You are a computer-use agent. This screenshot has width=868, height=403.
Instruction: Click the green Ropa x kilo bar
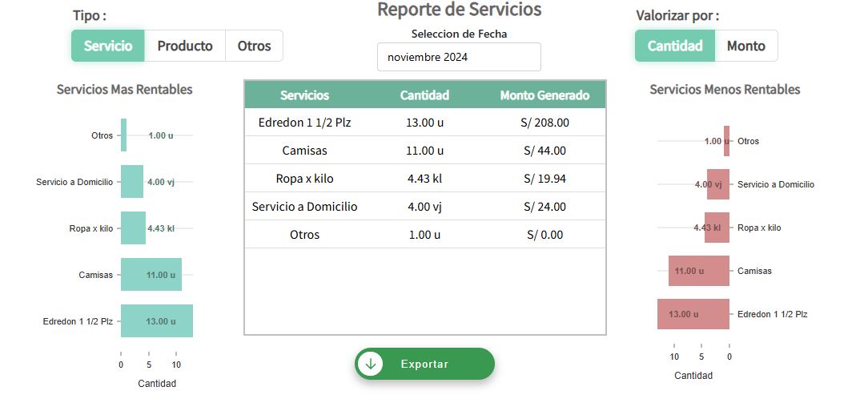click(133, 228)
